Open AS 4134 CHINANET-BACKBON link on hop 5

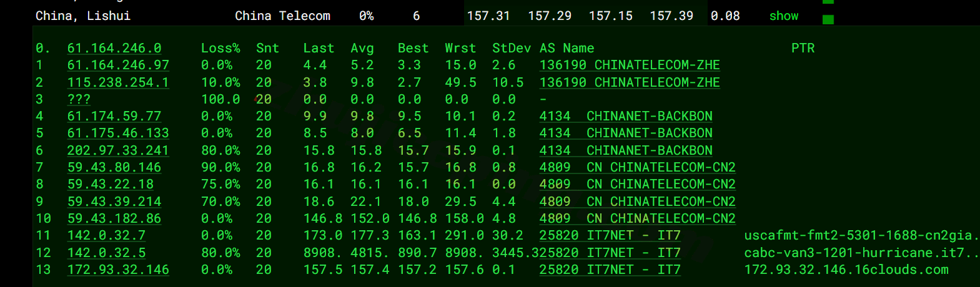(626, 133)
